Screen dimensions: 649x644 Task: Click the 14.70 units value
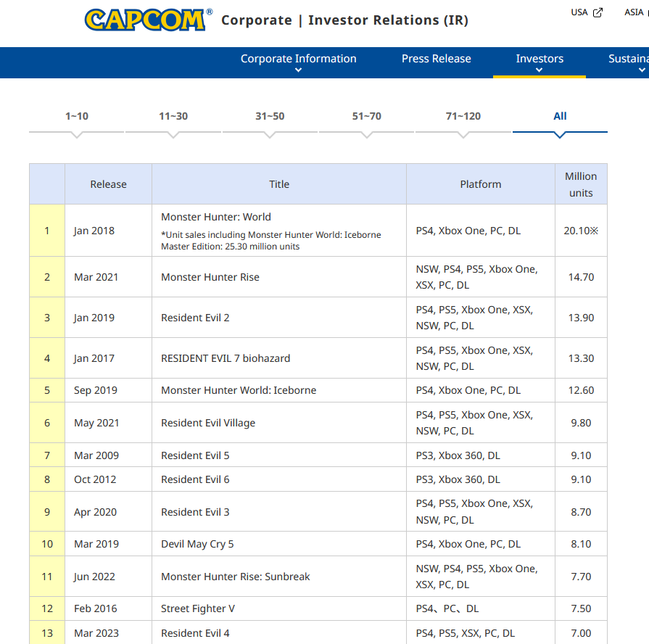point(581,277)
